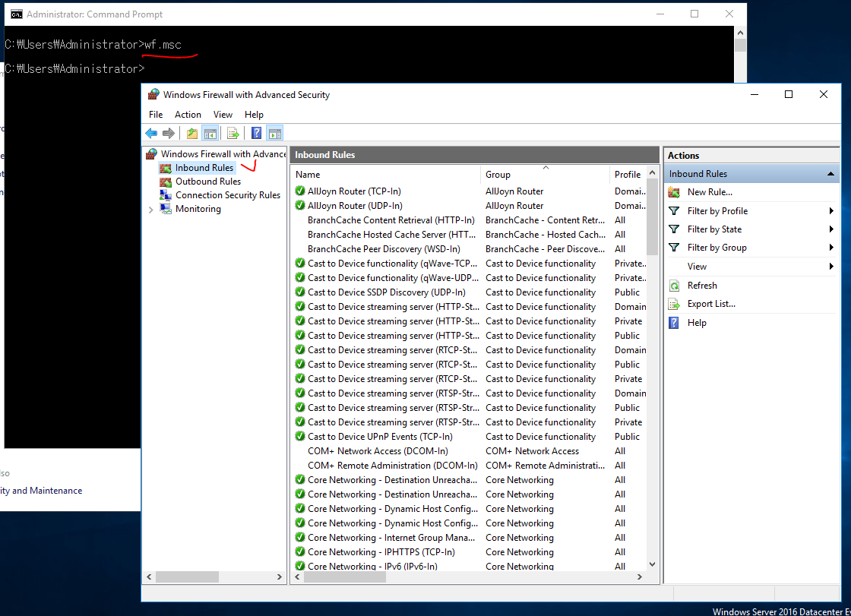Select rule BranchCache Peer Discovery (WSD-In)
Image resolution: width=851 pixels, height=616 pixels.
pyautogui.click(x=384, y=249)
